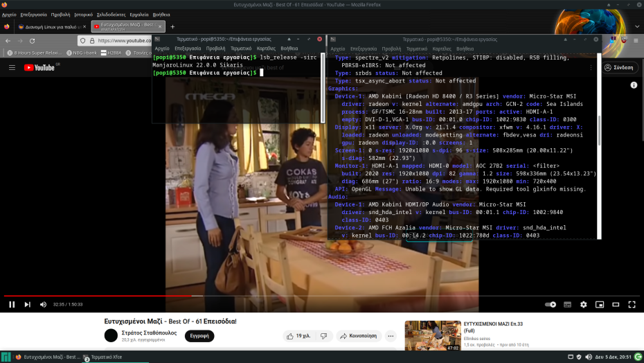Open Καρτέλες menu in left terminal
Image resolution: width=644 pixels, height=363 pixels.
[266, 48]
